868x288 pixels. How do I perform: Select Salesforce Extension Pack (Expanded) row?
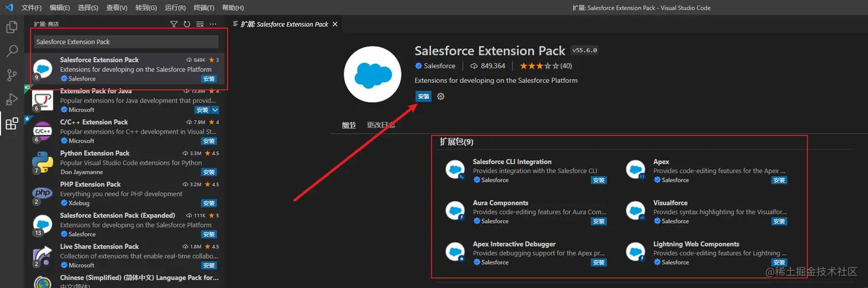point(126,225)
